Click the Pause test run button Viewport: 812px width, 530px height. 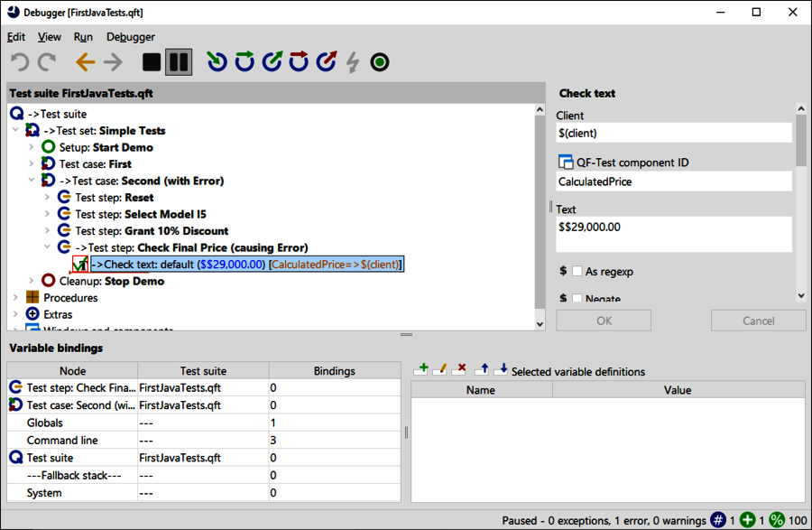(x=179, y=62)
